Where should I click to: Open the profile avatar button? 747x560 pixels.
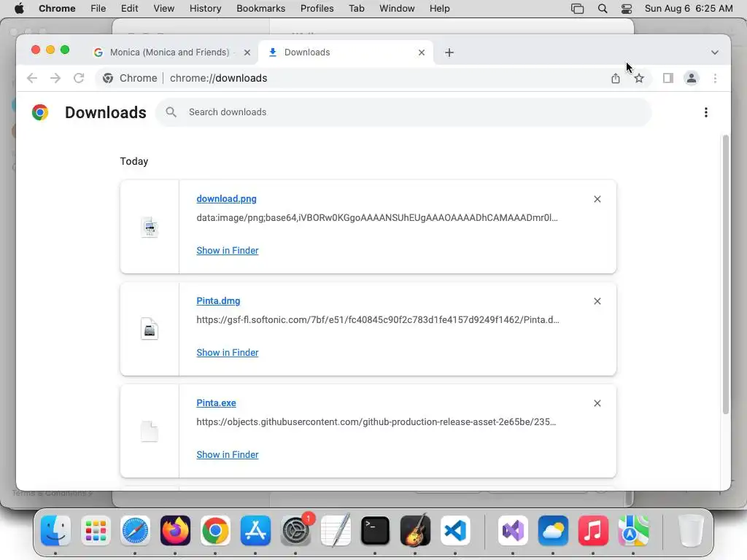point(692,78)
